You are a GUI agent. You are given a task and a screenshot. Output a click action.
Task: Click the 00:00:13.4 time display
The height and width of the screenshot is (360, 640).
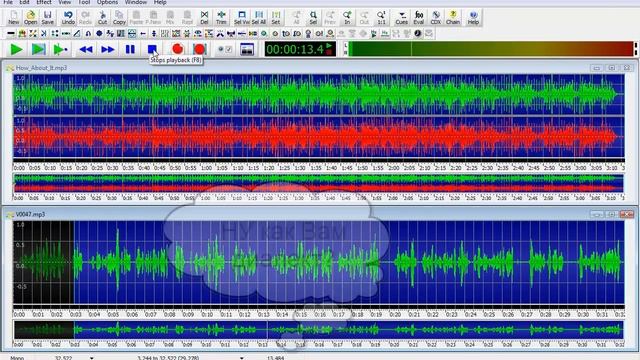pyautogui.click(x=300, y=49)
